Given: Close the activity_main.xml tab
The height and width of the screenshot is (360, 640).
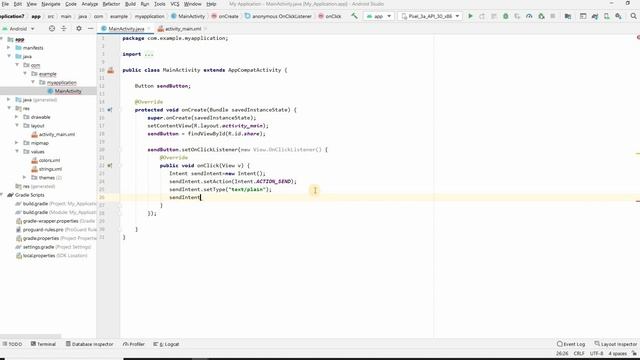Looking at the screenshot, I should [206, 29].
